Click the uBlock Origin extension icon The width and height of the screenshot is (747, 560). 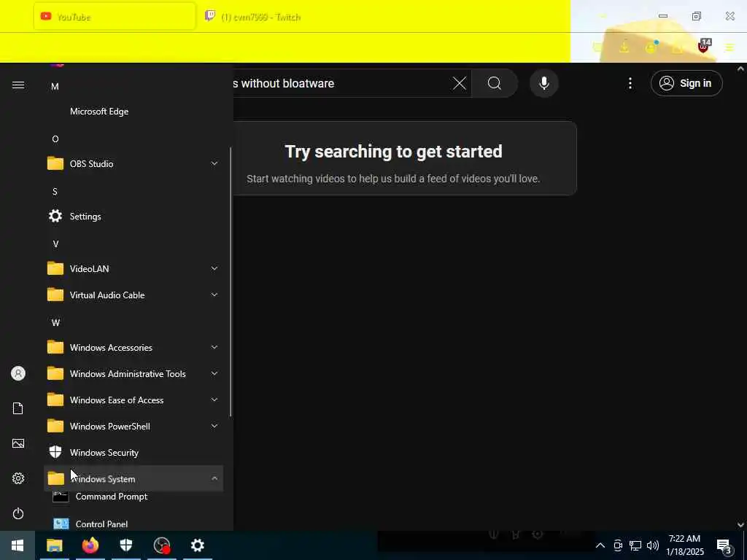click(703, 46)
